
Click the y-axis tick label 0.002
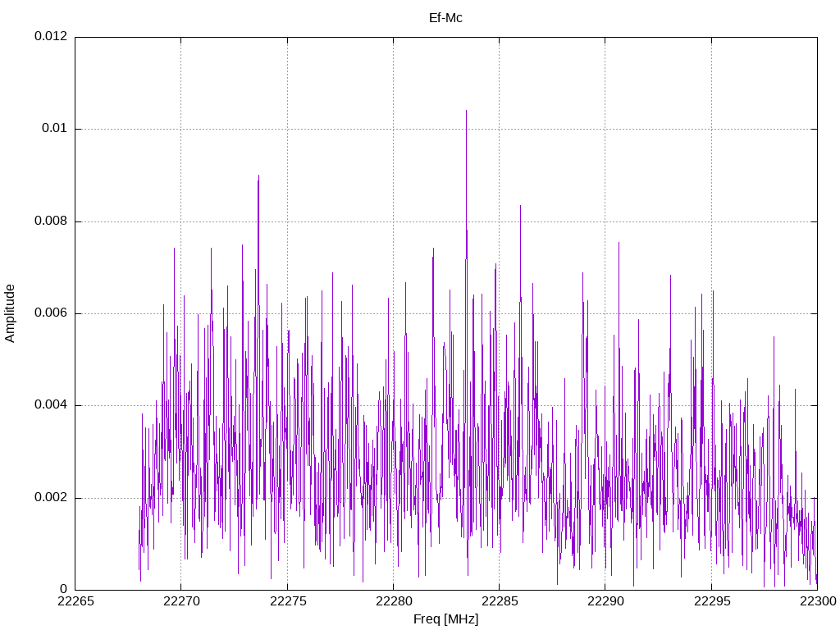[51, 497]
